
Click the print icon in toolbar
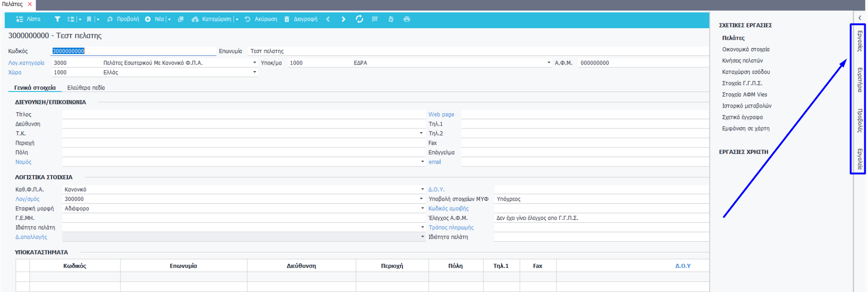(407, 19)
